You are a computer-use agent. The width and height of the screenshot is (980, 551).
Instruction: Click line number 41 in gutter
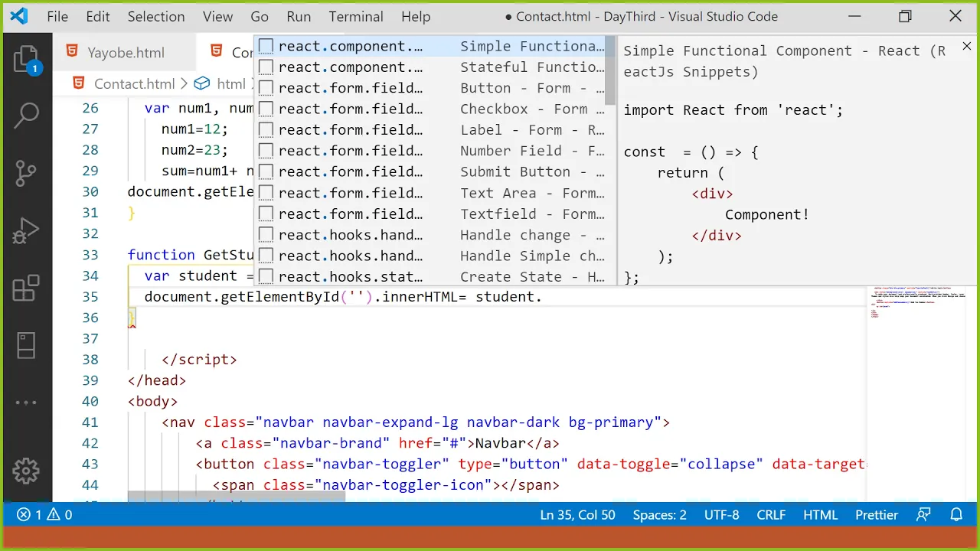[90, 422]
